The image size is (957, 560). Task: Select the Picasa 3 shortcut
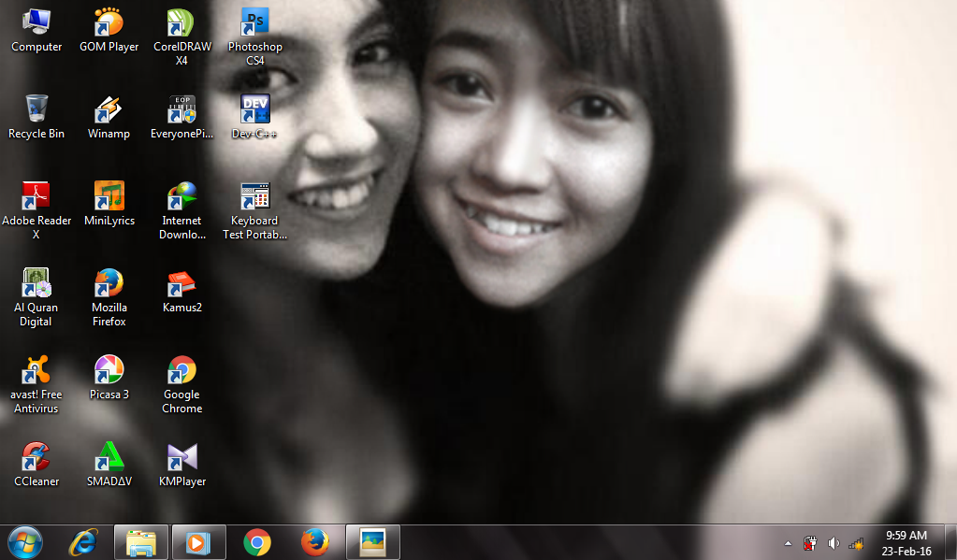(x=109, y=379)
